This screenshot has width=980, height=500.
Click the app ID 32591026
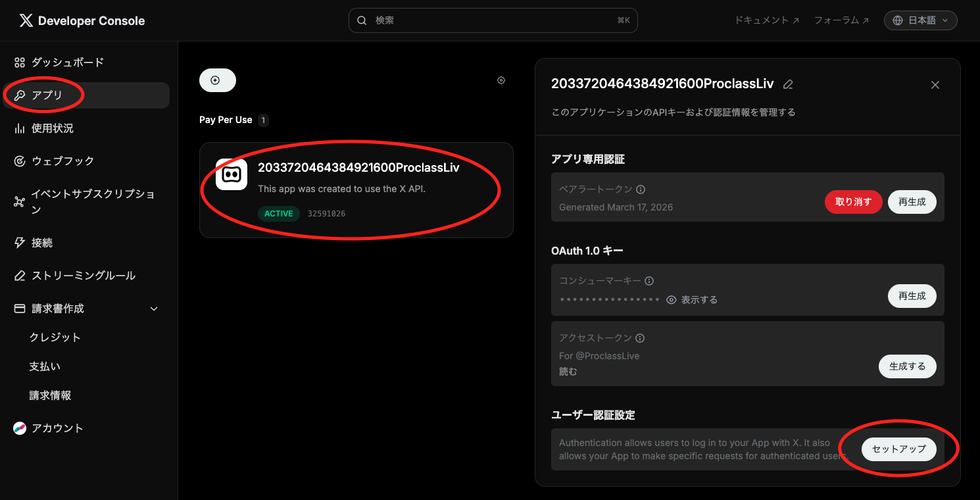tap(327, 214)
